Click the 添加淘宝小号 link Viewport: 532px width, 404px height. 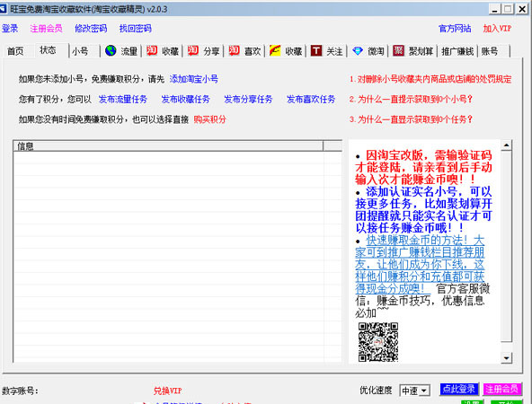tap(194, 79)
